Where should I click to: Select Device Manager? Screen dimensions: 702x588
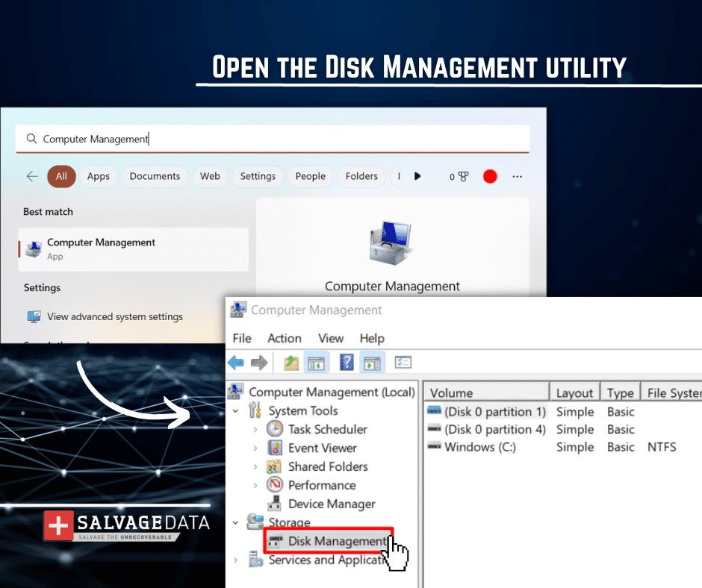(332, 504)
